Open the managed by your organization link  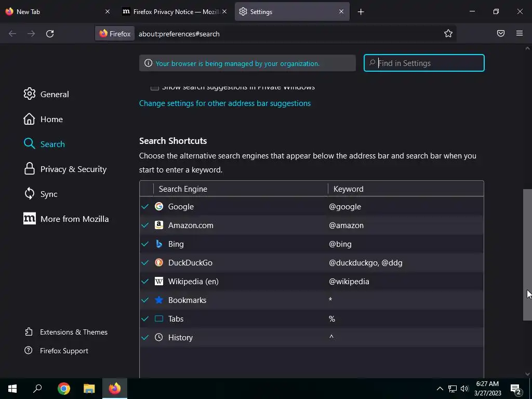pyautogui.click(x=237, y=63)
